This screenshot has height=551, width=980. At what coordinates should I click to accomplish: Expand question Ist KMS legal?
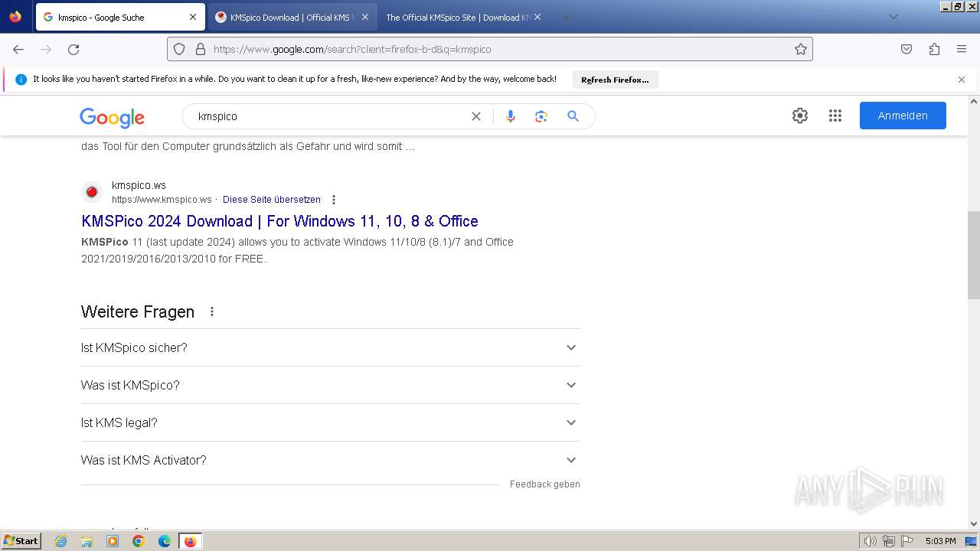[x=330, y=422]
